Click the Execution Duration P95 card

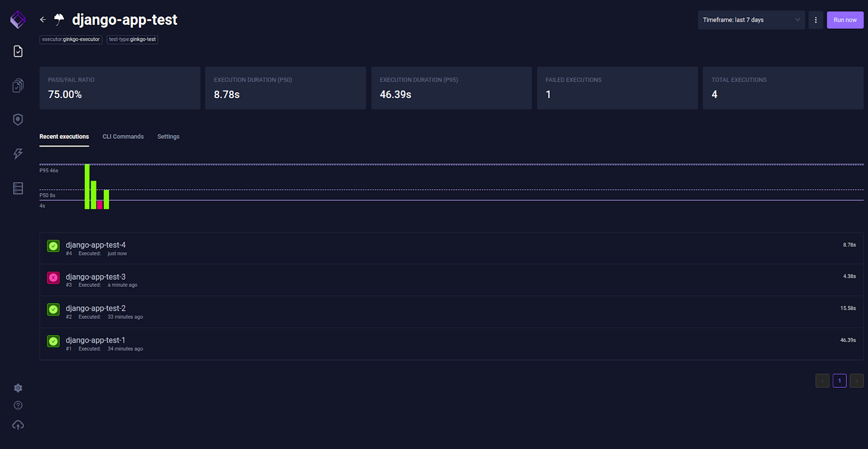click(x=451, y=88)
